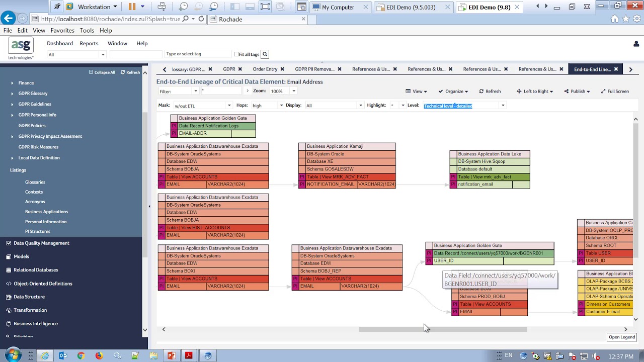Open the Publish menu

(x=577, y=92)
